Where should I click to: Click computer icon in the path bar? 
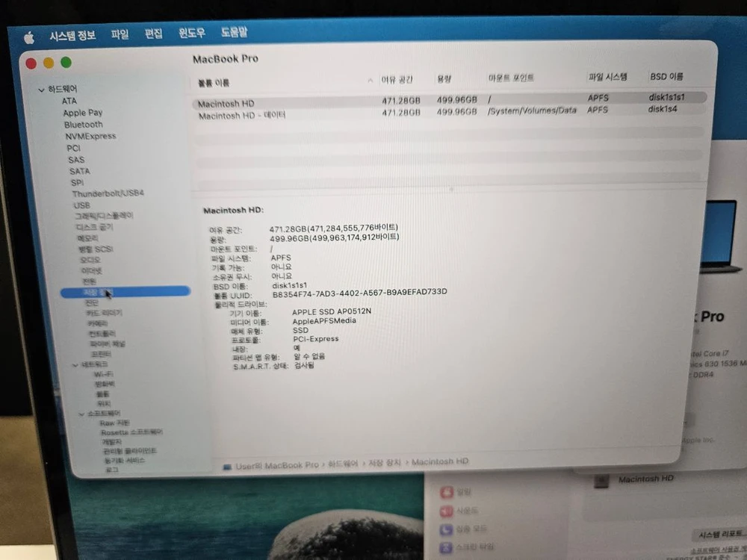[x=227, y=467]
